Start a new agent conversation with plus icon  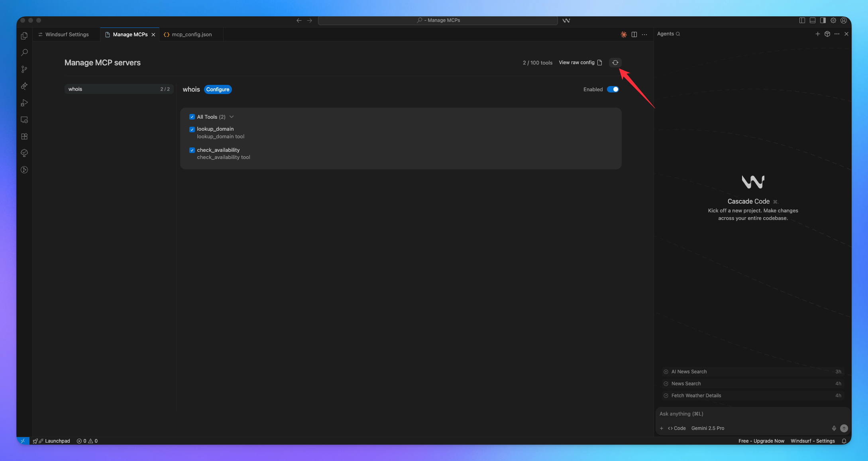pos(817,34)
